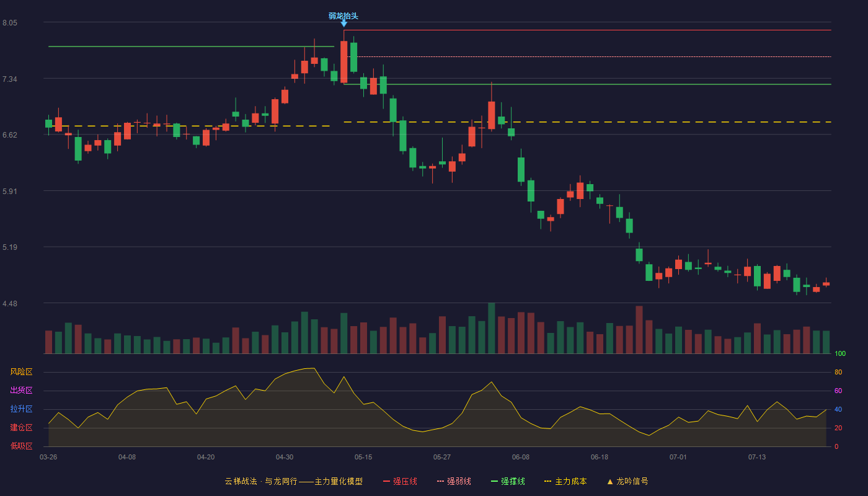Image resolution: width=868 pixels, height=496 pixels.
Task: Click the 04-30 date label
Action: 285,457
